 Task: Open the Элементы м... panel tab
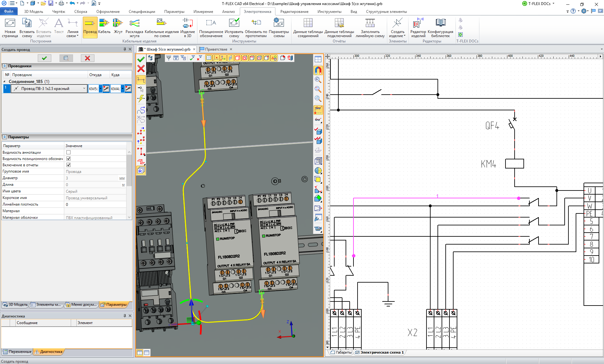[x=46, y=305]
